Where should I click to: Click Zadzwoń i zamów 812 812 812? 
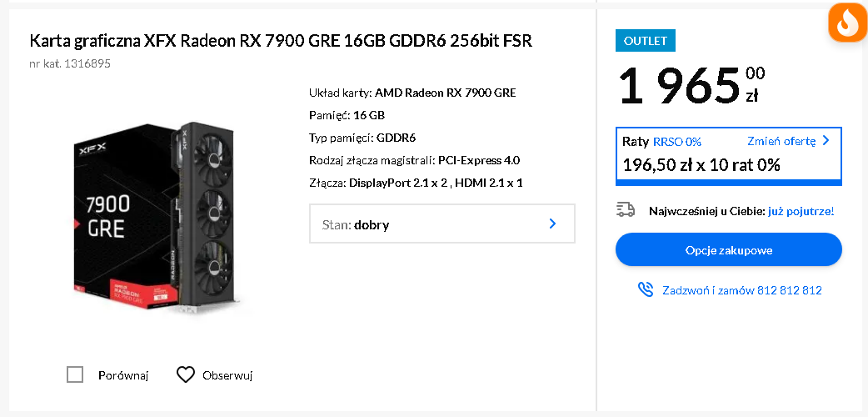click(741, 290)
